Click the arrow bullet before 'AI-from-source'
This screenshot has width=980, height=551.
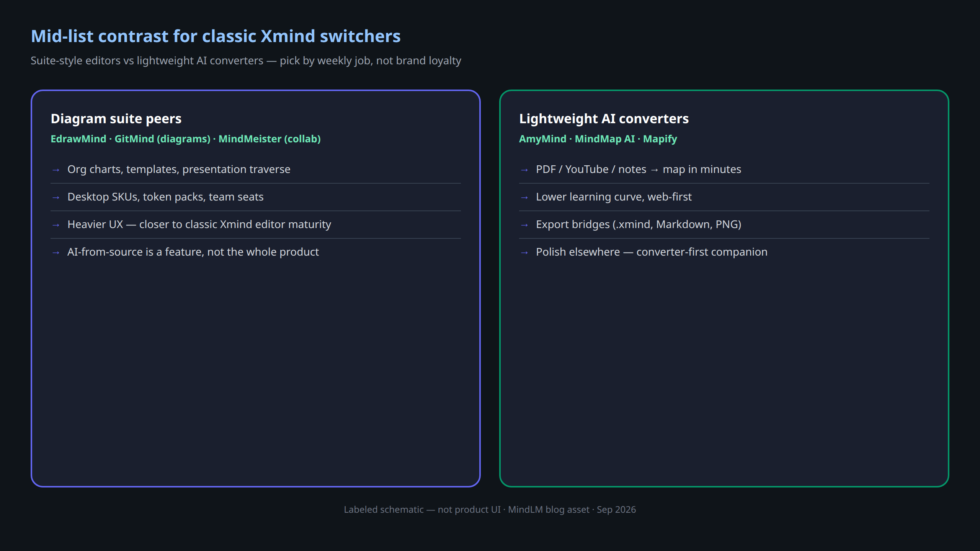pos(56,253)
